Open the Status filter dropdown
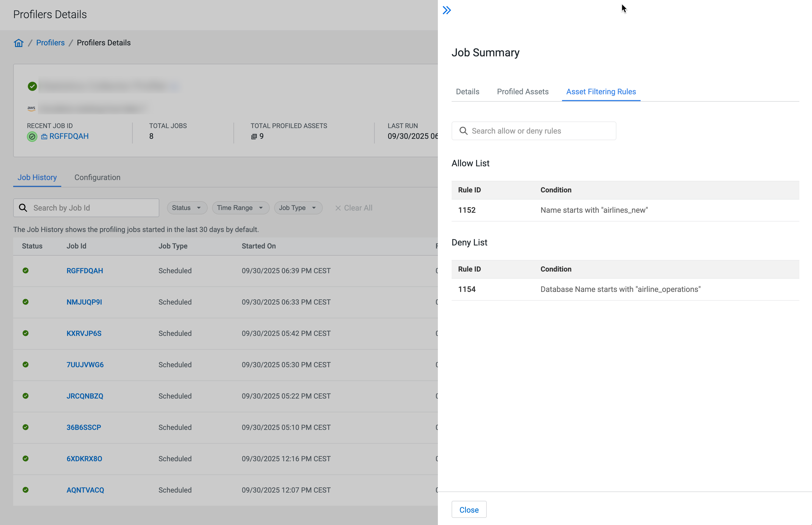812x525 pixels. (187, 208)
